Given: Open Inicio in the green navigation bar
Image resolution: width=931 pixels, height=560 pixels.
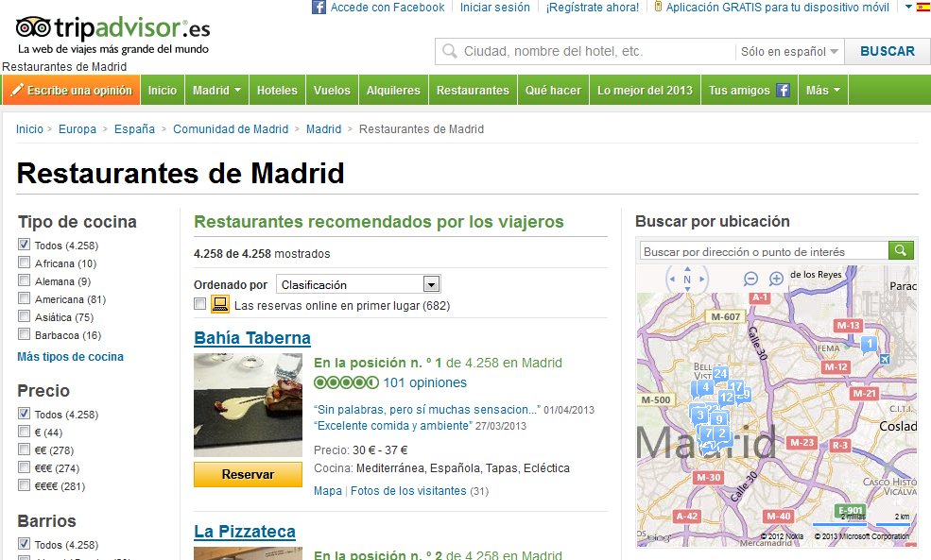Looking at the screenshot, I should click(162, 90).
